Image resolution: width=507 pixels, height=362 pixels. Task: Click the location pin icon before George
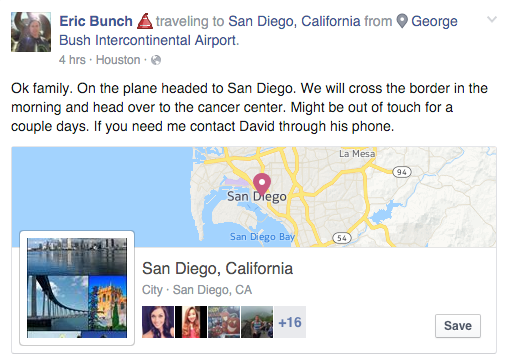tap(402, 21)
